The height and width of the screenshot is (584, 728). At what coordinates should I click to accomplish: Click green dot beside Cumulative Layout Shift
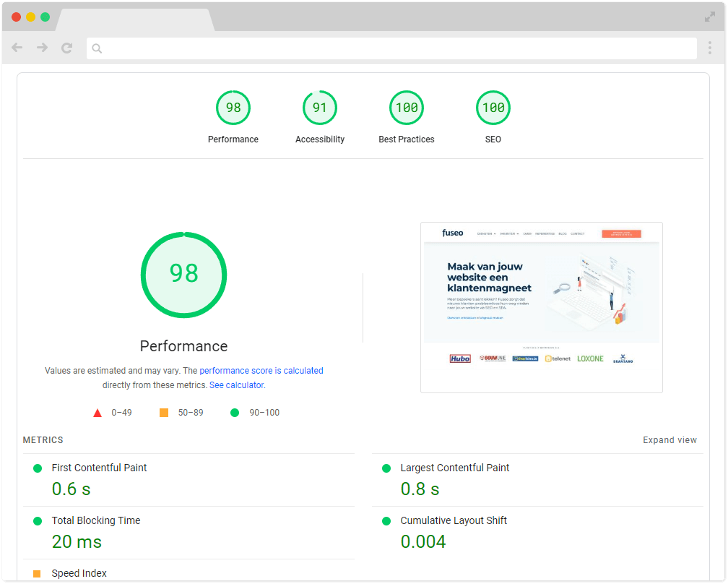coord(386,521)
